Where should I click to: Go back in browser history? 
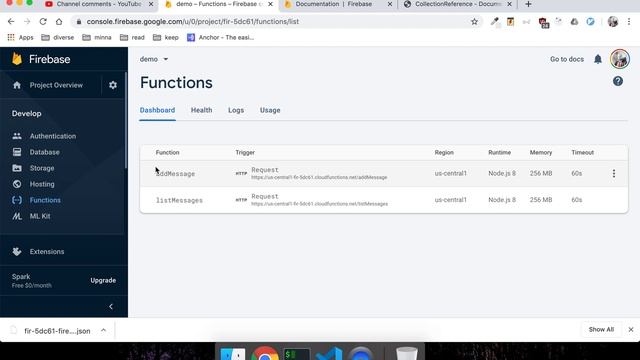tap(11, 22)
